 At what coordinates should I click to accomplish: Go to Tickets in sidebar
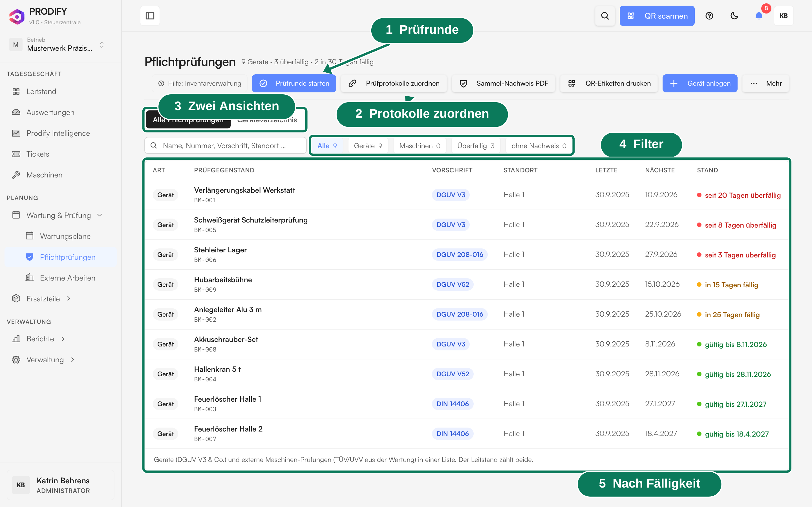[x=37, y=154]
